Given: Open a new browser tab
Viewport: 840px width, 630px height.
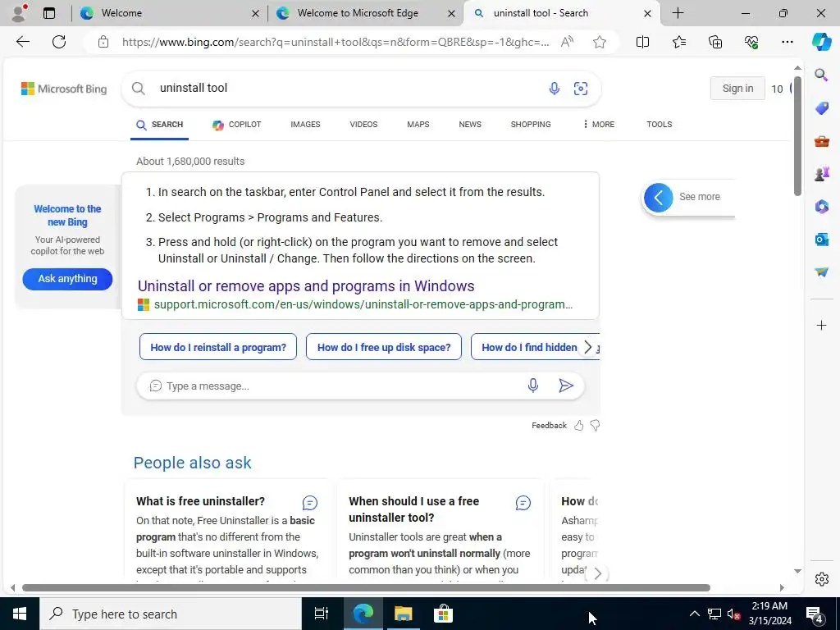Looking at the screenshot, I should click(x=678, y=13).
